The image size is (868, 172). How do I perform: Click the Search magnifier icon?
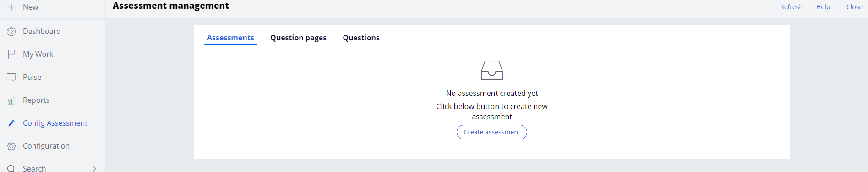click(x=11, y=168)
